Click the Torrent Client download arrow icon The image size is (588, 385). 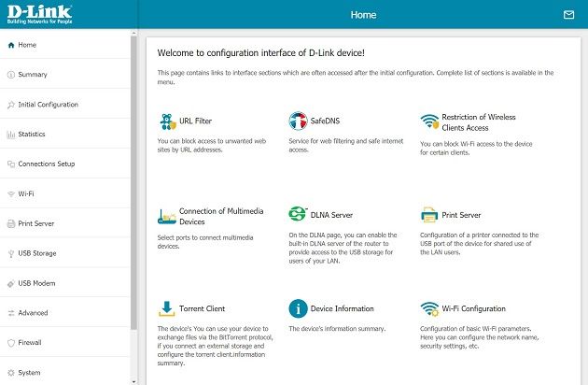166,308
